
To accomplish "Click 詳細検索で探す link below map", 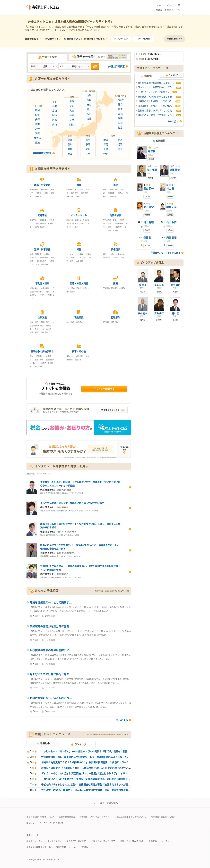I will click(x=44, y=153).
